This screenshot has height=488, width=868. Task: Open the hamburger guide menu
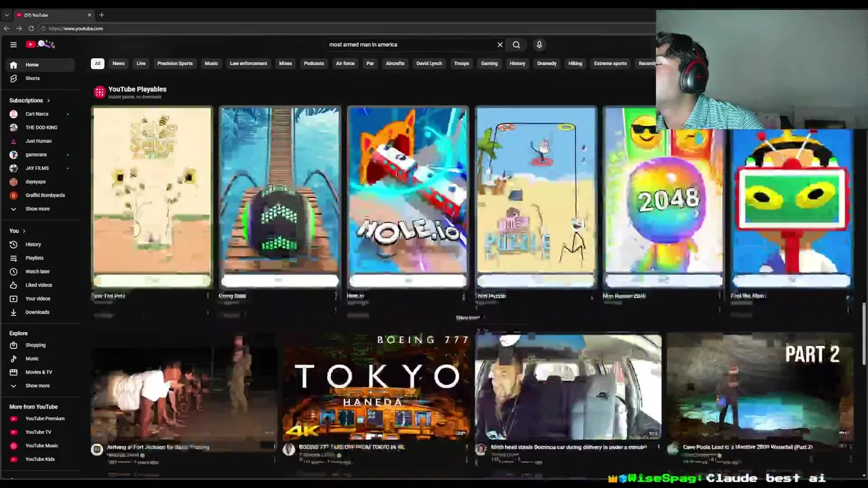pos(13,45)
